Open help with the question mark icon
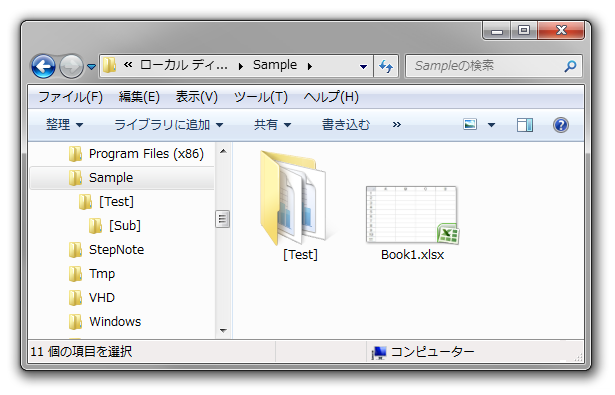Screen dimensions: 615x395 [561, 125]
